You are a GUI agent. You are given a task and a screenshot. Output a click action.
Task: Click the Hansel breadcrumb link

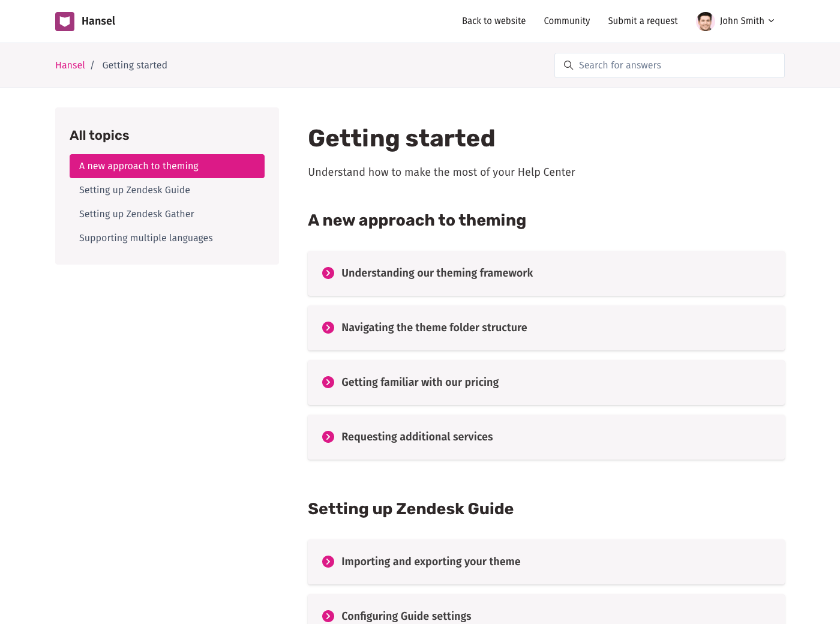coord(70,65)
